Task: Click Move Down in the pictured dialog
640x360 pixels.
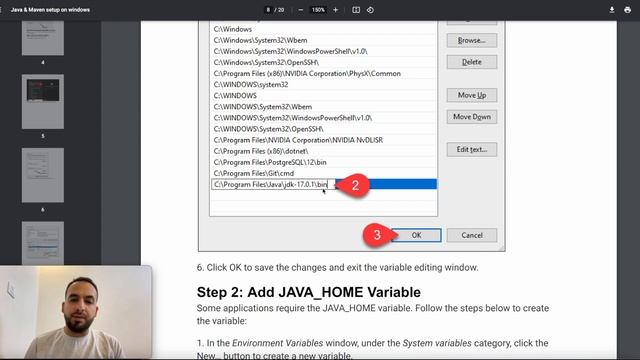Action: pos(471,117)
